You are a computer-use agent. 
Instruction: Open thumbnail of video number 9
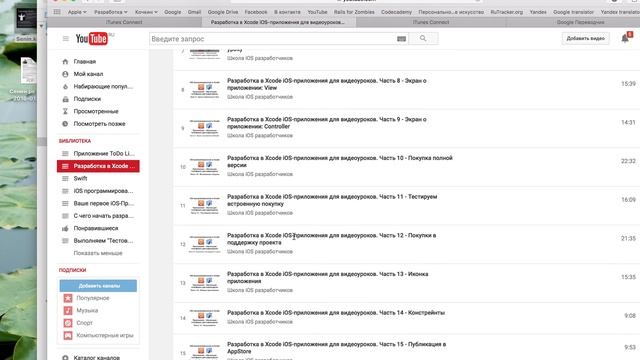[x=204, y=128]
